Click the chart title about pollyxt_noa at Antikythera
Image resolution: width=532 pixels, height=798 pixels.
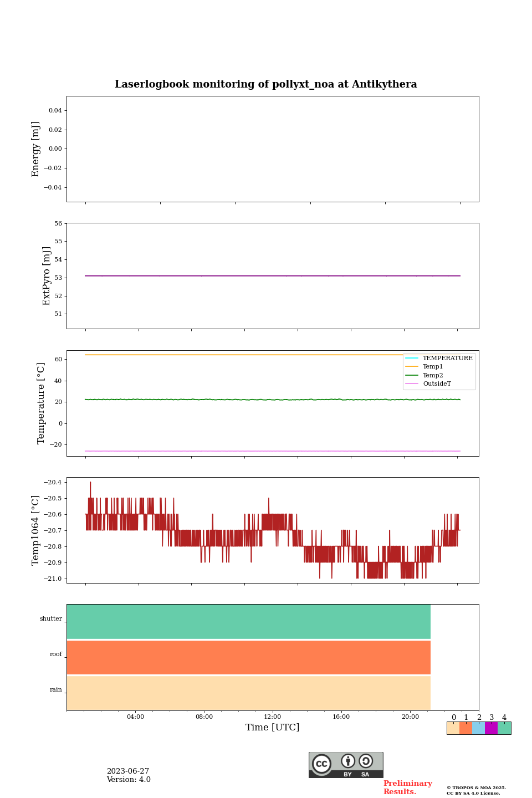pos(266,84)
